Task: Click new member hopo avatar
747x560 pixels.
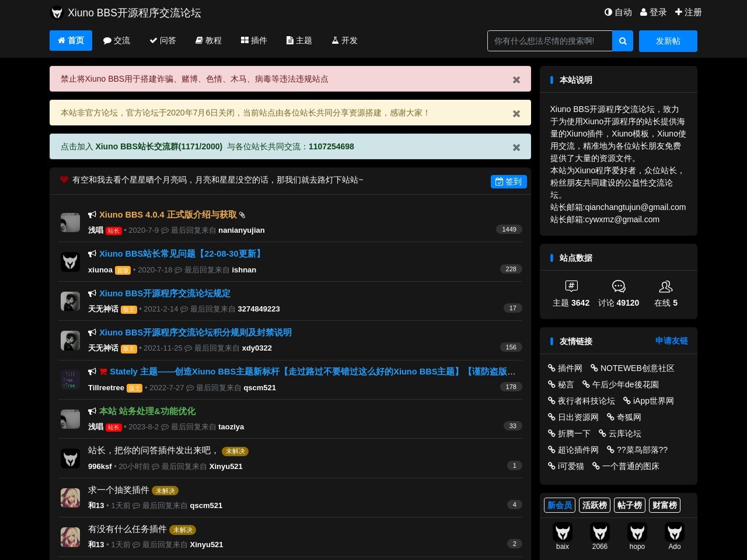Action: [637, 532]
